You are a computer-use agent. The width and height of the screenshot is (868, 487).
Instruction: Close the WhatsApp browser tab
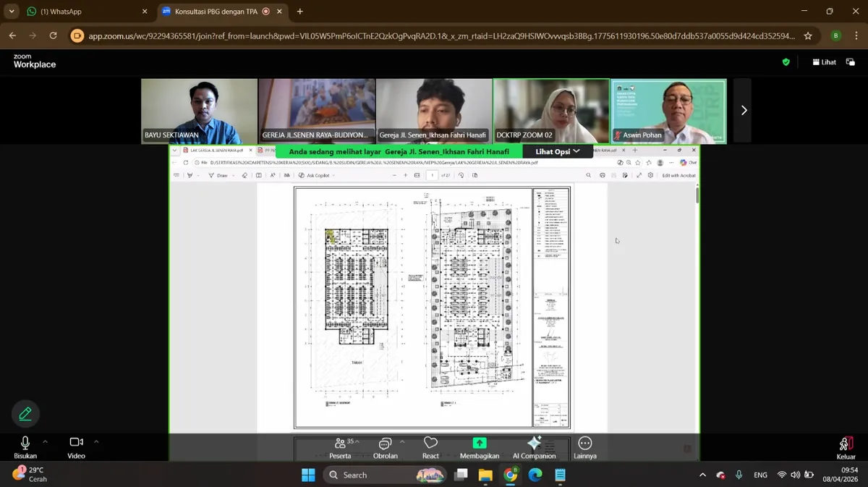144,12
